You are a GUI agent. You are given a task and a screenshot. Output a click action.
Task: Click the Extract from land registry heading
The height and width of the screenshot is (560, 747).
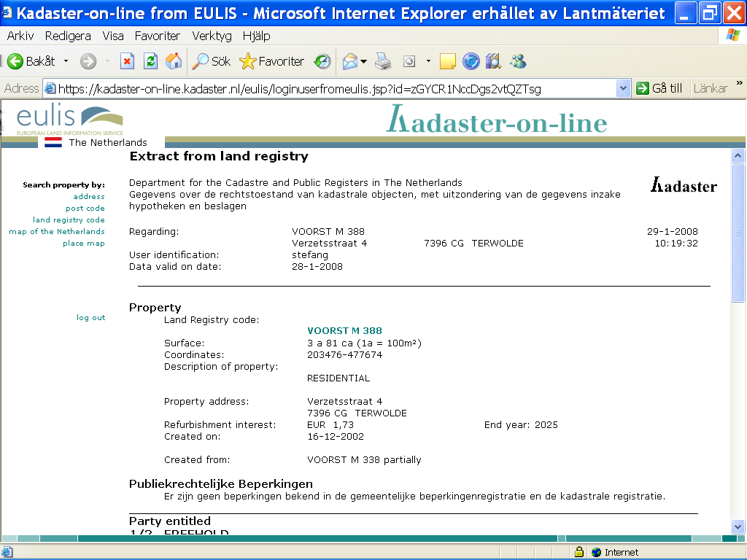click(x=219, y=156)
